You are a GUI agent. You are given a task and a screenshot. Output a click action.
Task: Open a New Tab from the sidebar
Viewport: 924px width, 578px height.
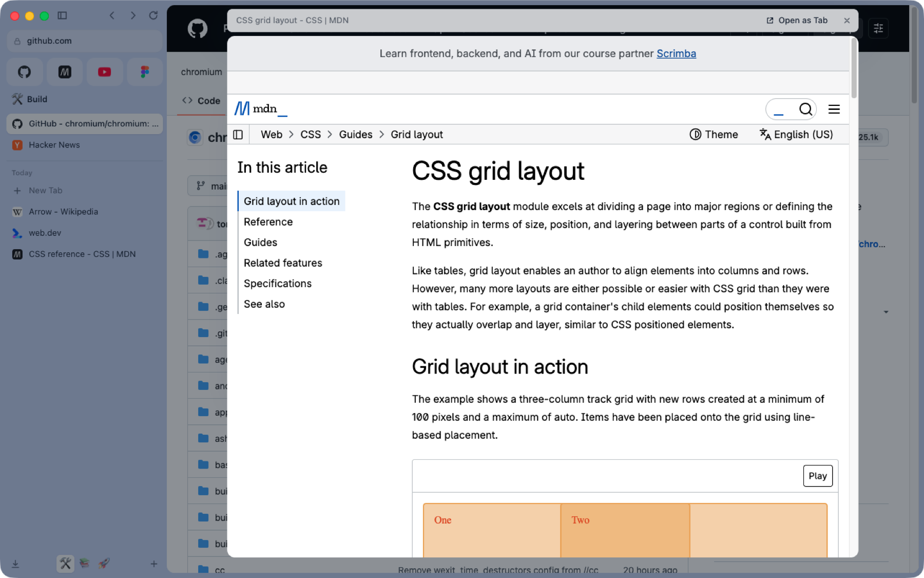85,191
